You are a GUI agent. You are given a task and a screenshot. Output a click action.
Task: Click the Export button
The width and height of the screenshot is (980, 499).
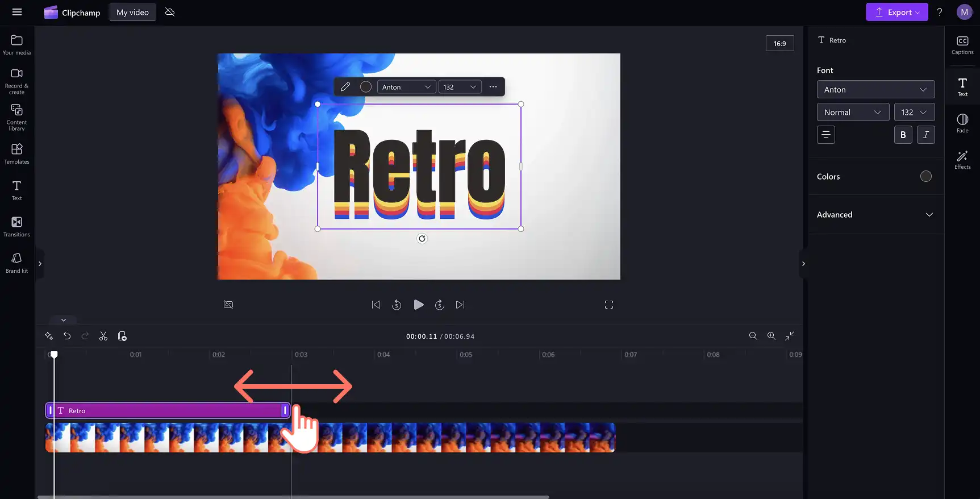[x=896, y=12]
